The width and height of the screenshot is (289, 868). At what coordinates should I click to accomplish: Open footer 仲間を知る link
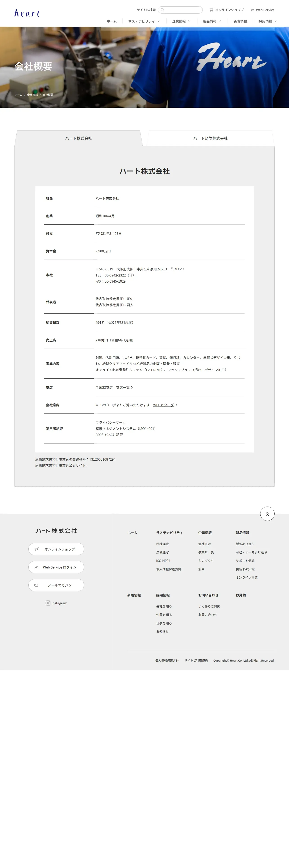coord(164,615)
